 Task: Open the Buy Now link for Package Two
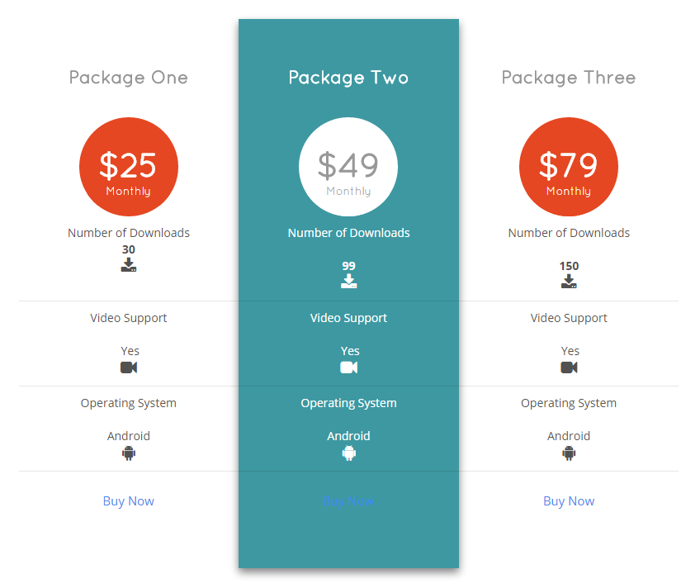pyautogui.click(x=348, y=501)
